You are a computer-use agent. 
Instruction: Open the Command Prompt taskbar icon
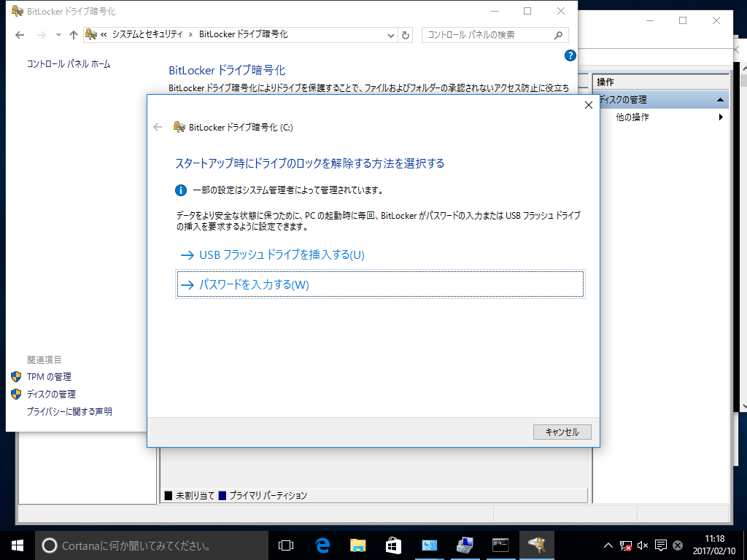[500, 545]
